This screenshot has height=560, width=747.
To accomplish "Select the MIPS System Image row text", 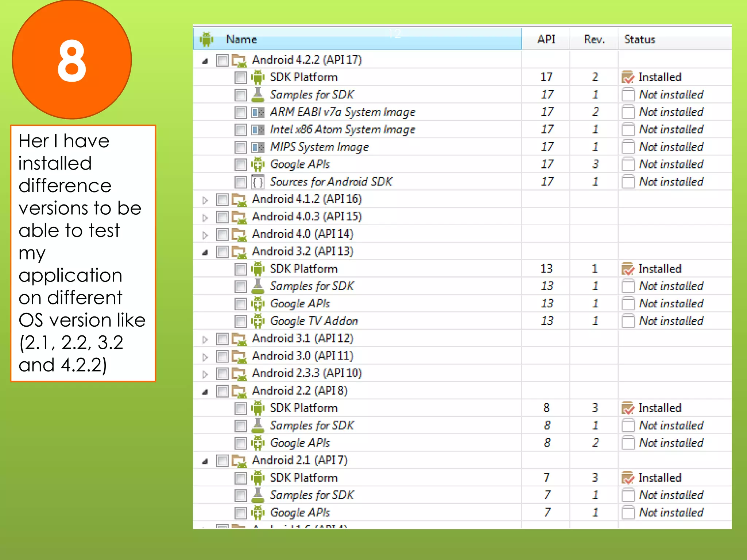I will (x=320, y=147).
